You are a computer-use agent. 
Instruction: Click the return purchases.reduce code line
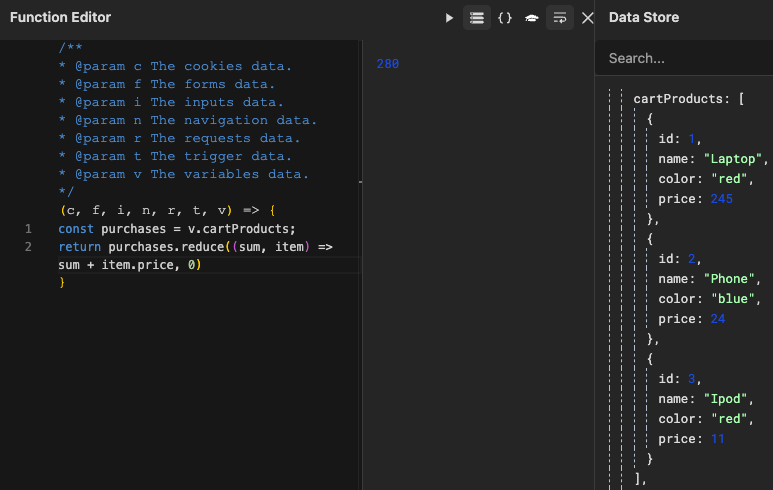click(x=195, y=246)
